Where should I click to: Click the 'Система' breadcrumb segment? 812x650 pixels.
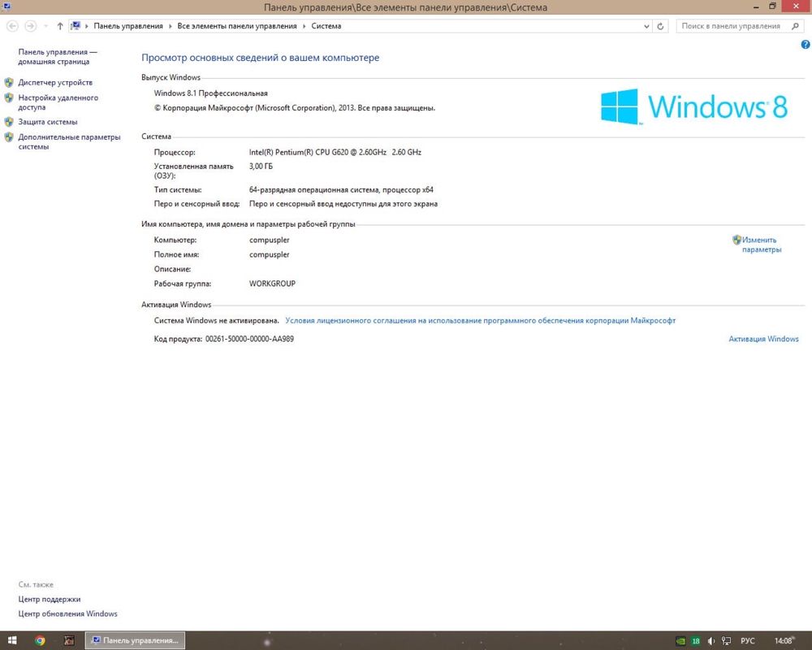tap(326, 26)
